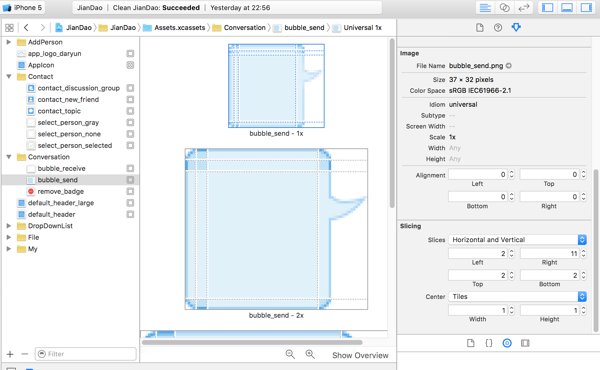Step the Top slice inset value

coord(512,275)
